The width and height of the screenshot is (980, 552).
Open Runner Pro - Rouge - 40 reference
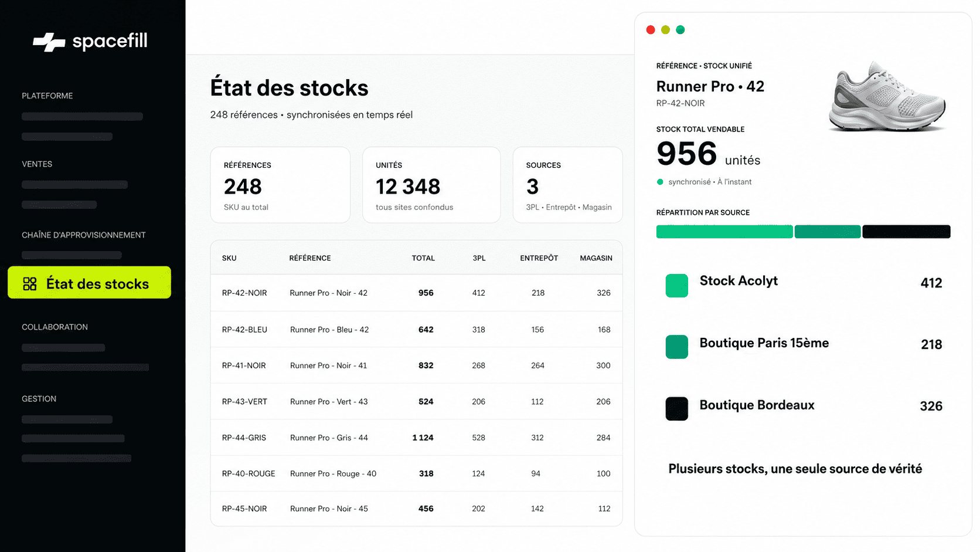point(333,473)
